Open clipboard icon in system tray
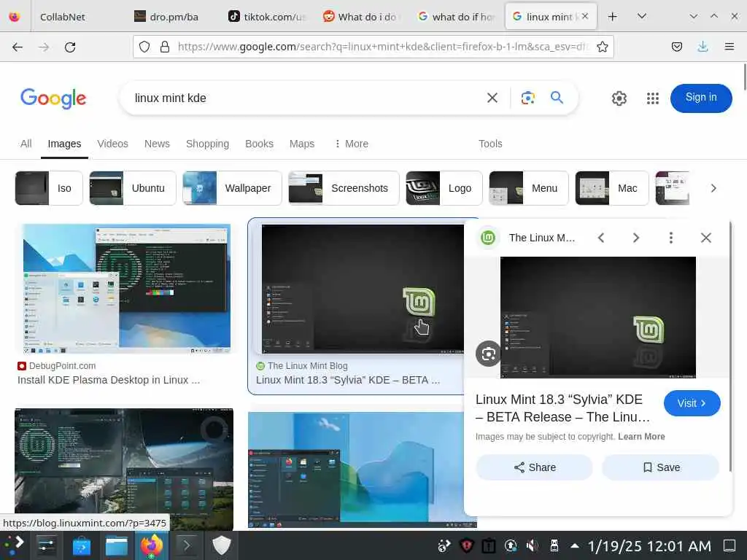Viewport: 747px width, 560px height. pos(488,545)
